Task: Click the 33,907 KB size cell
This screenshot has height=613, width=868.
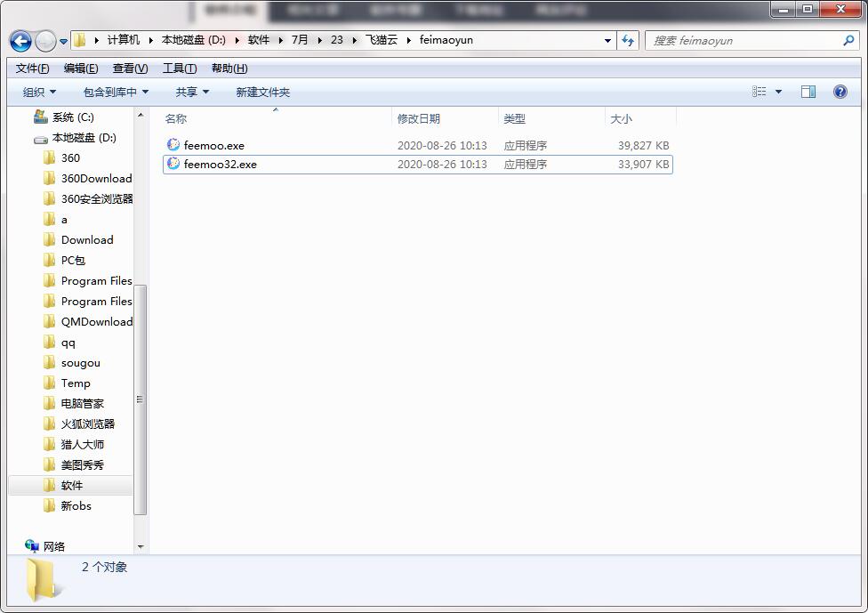Action: (x=643, y=165)
